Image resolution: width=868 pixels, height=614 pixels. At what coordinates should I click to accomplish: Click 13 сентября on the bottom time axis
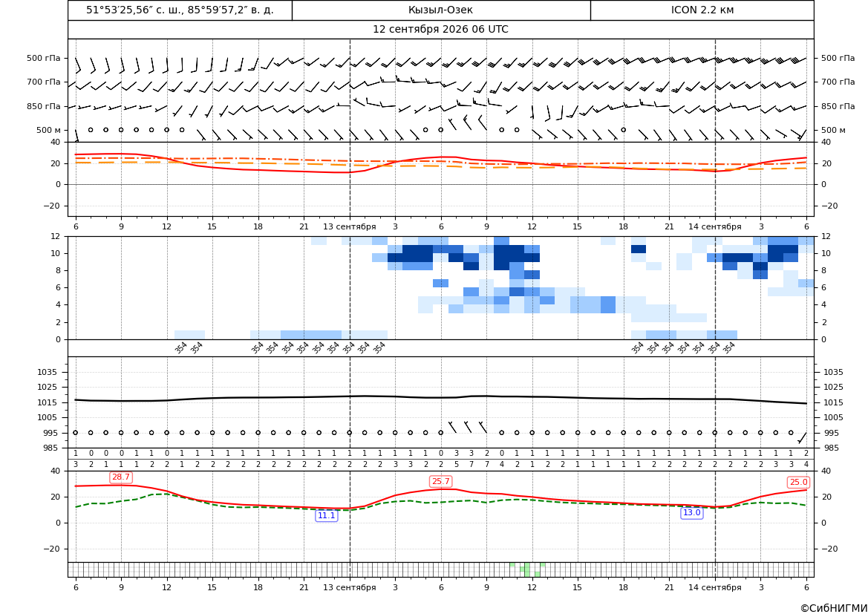pos(349,587)
